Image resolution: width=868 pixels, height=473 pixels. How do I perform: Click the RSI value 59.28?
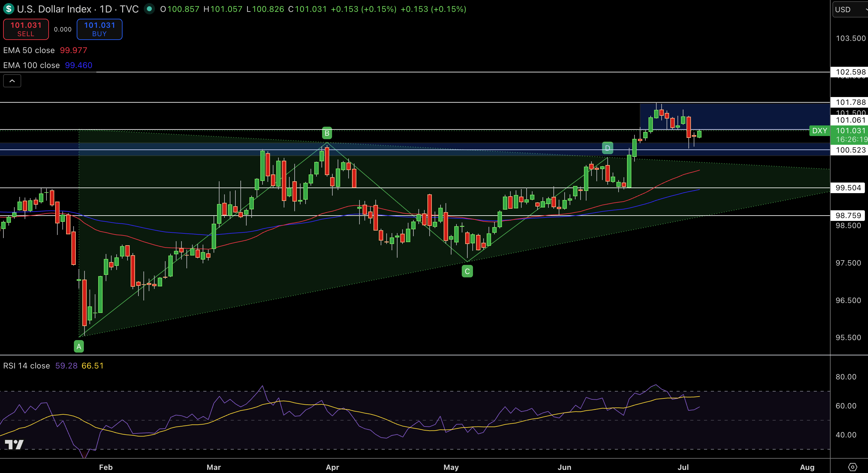tap(66, 366)
